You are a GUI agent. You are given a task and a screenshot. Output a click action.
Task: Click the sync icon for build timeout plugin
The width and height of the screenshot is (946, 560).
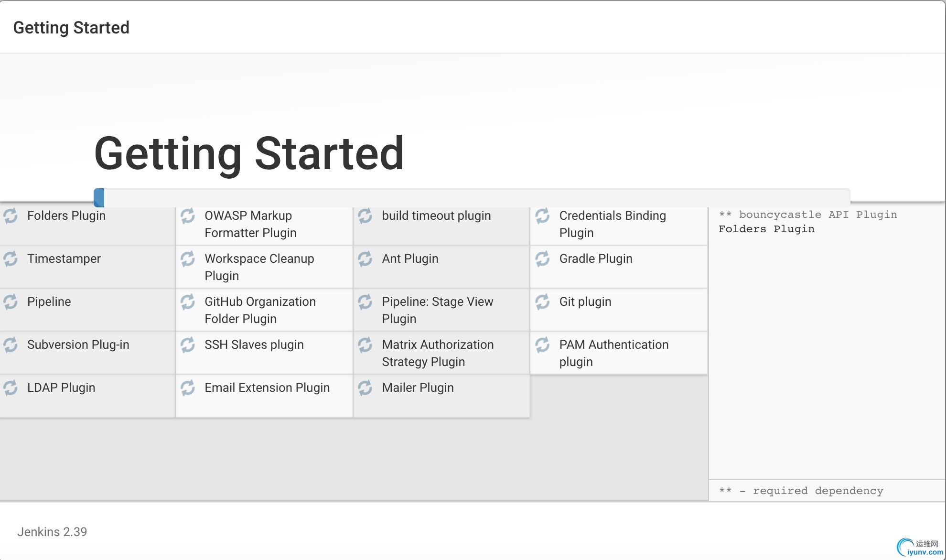[365, 215]
